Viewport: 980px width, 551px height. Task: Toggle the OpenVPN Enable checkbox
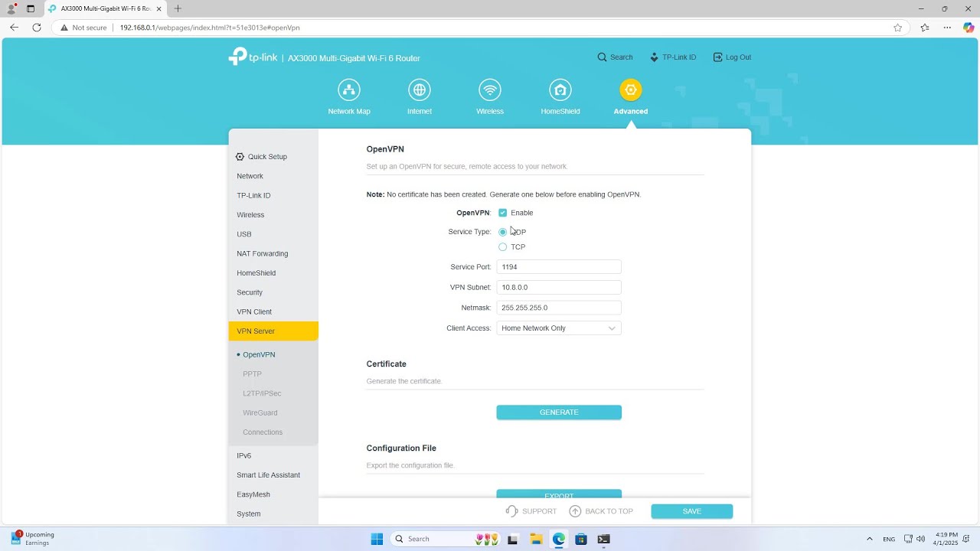(502, 213)
